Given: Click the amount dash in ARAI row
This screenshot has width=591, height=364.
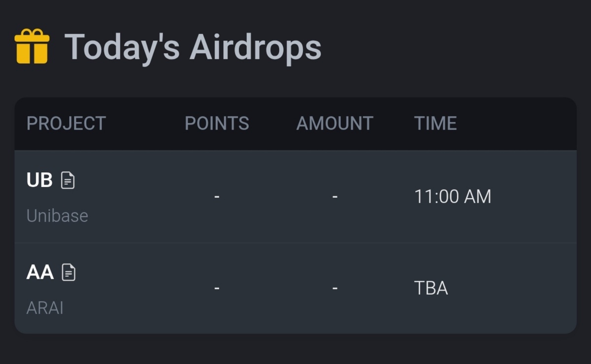Looking at the screenshot, I should coord(335,289).
